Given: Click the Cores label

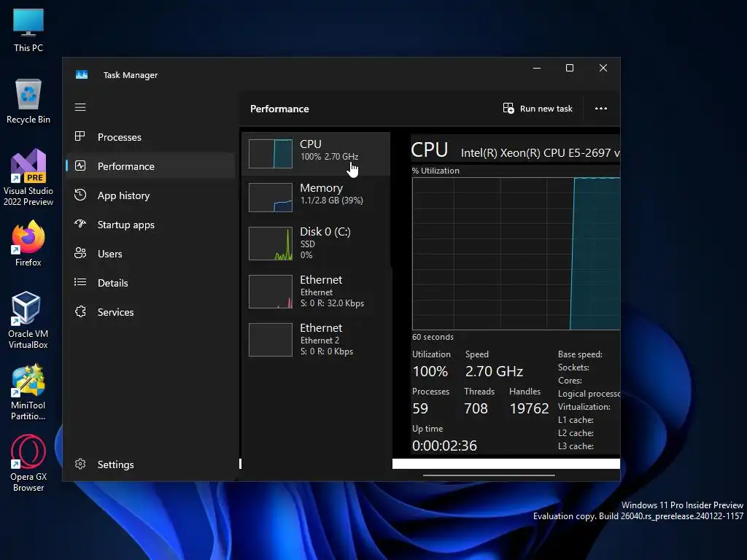Looking at the screenshot, I should pos(570,381).
